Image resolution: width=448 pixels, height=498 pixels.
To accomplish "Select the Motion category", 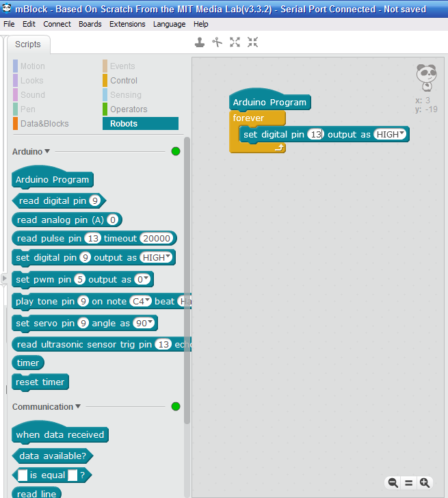I will [x=29, y=66].
